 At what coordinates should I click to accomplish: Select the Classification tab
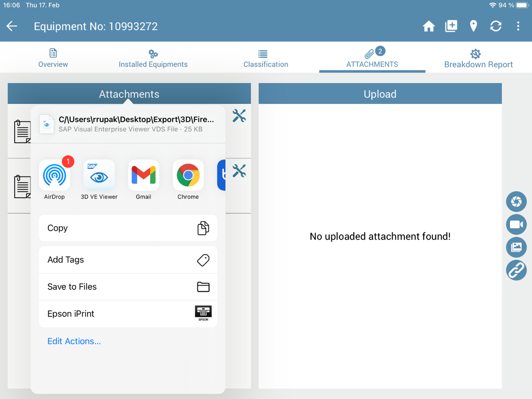265,58
